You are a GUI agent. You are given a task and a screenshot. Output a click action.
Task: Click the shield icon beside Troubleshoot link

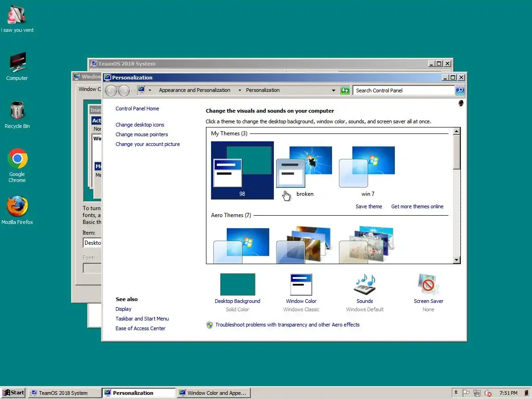tap(210, 325)
